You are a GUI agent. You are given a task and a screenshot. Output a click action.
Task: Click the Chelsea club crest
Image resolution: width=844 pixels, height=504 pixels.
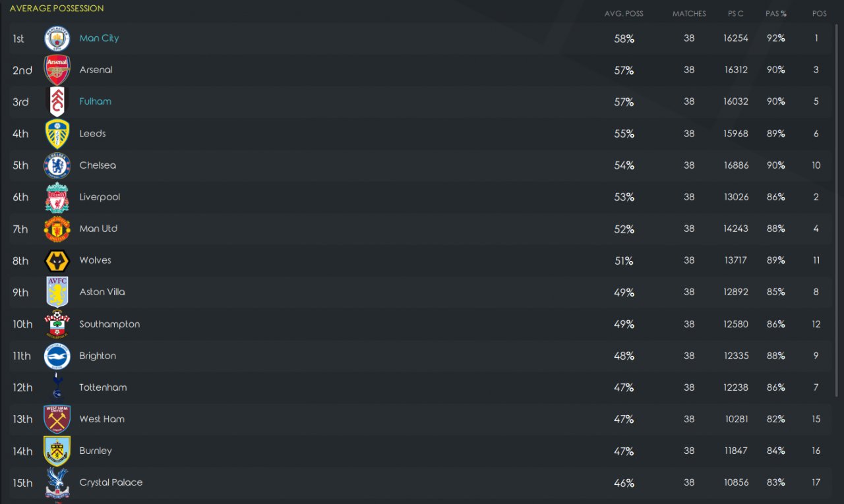pos(57,165)
